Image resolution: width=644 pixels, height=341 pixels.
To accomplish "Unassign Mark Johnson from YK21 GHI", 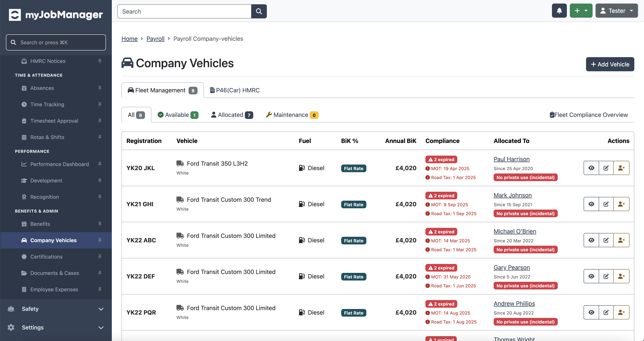I will [x=621, y=204].
